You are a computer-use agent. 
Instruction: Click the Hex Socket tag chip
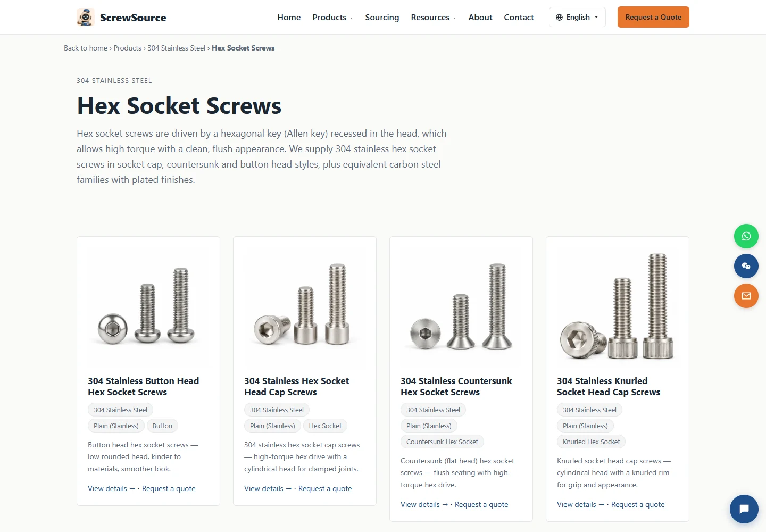(x=325, y=426)
